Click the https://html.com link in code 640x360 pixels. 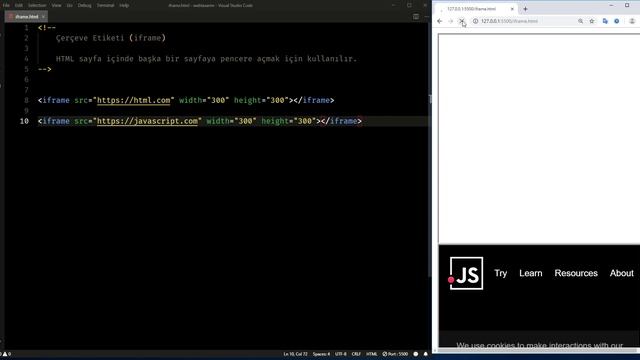133,100
